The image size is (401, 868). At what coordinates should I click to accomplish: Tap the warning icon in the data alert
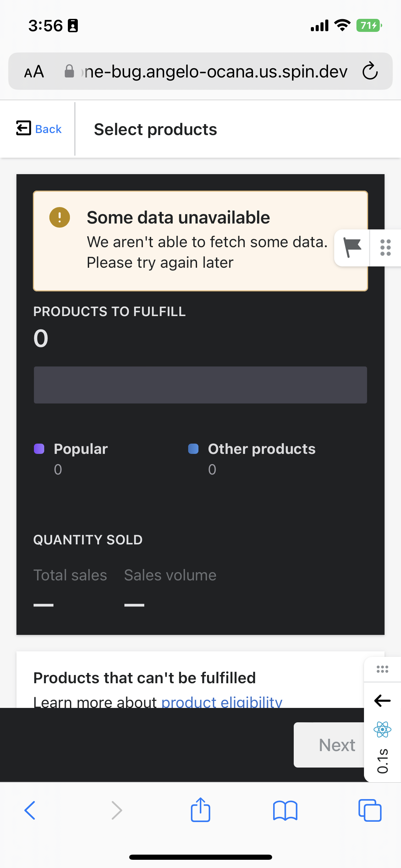(59, 217)
